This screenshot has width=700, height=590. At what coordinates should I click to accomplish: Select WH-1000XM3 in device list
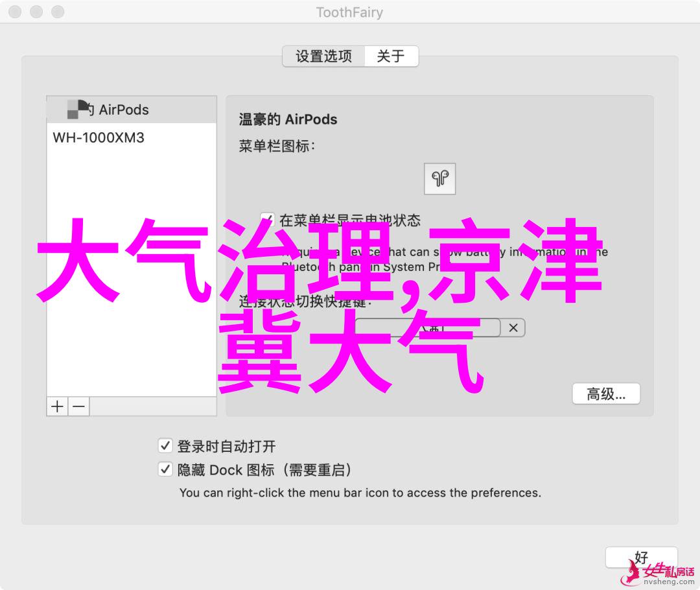tap(132, 137)
